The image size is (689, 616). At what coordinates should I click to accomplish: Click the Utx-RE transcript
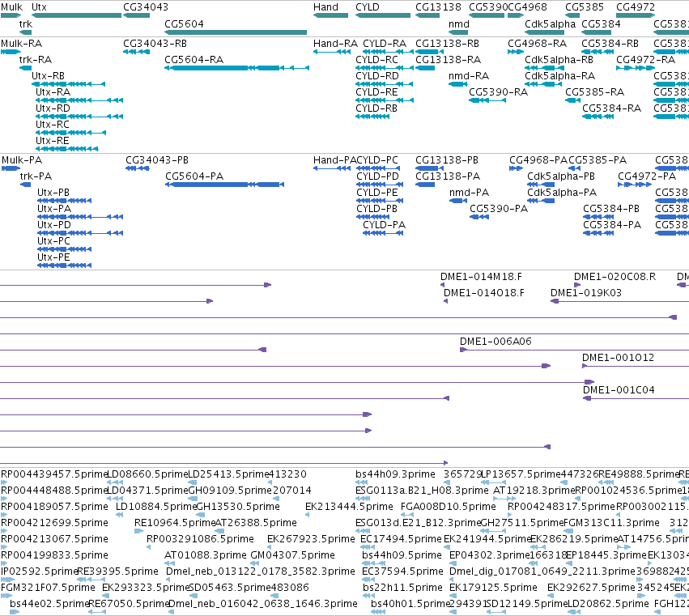point(66,148)
